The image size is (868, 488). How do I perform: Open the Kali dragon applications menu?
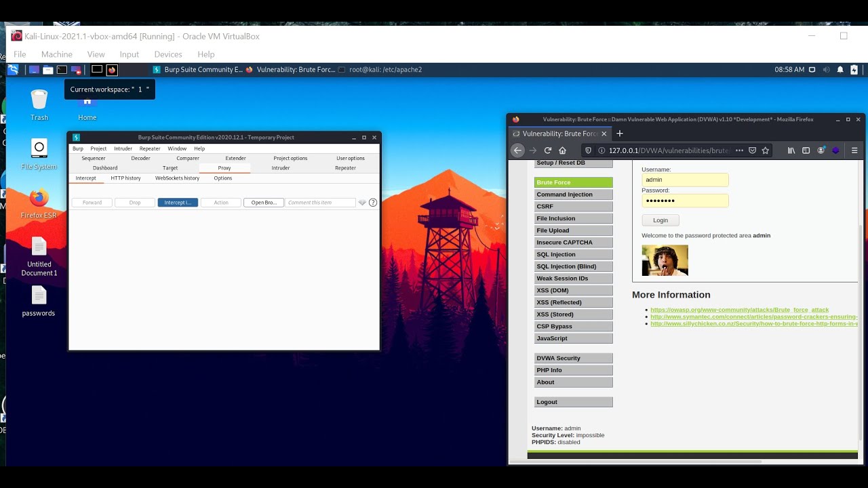13,70
